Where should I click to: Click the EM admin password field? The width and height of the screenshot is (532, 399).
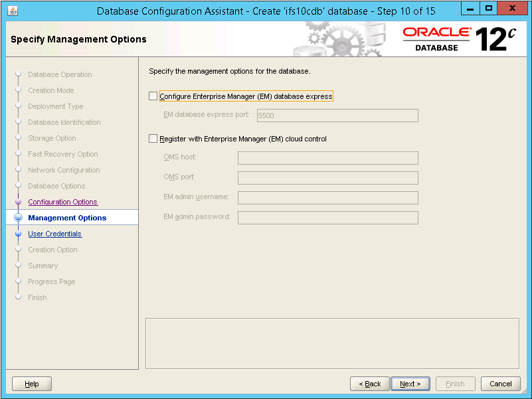pos(327,217)
